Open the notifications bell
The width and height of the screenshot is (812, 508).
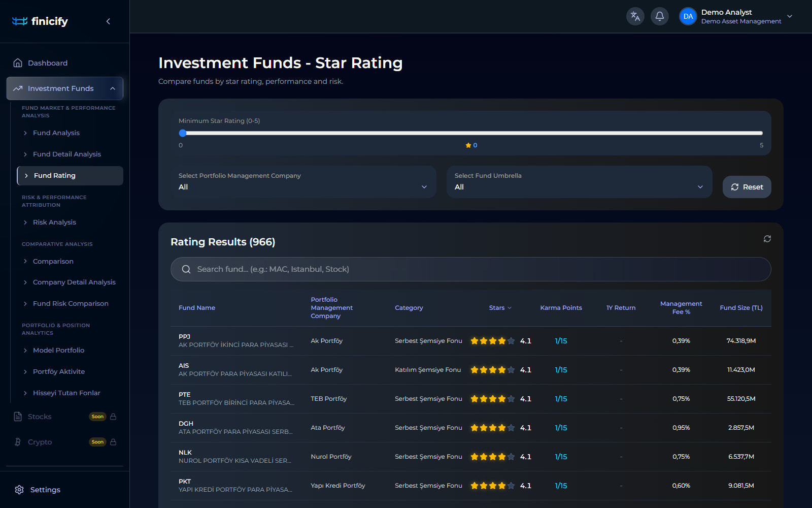point(660,16)
